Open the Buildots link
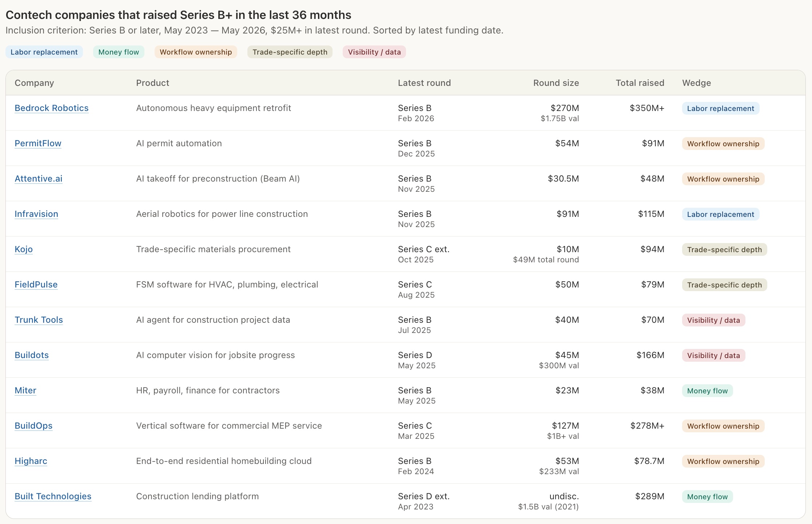Viewport: 812px width, 524px height. click(x=32, y=355)
